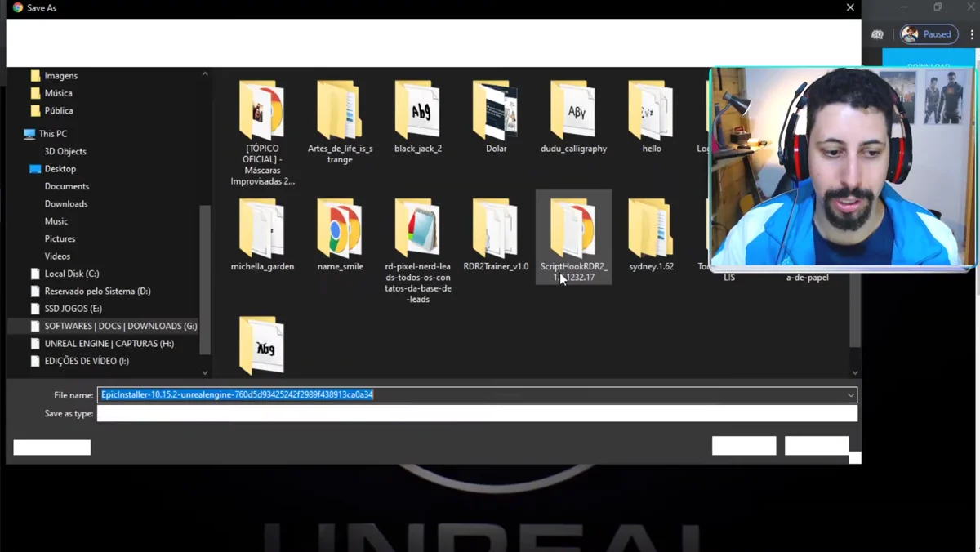
Task: Open the dudu_calligraphy folder
Action: (573, 117)
